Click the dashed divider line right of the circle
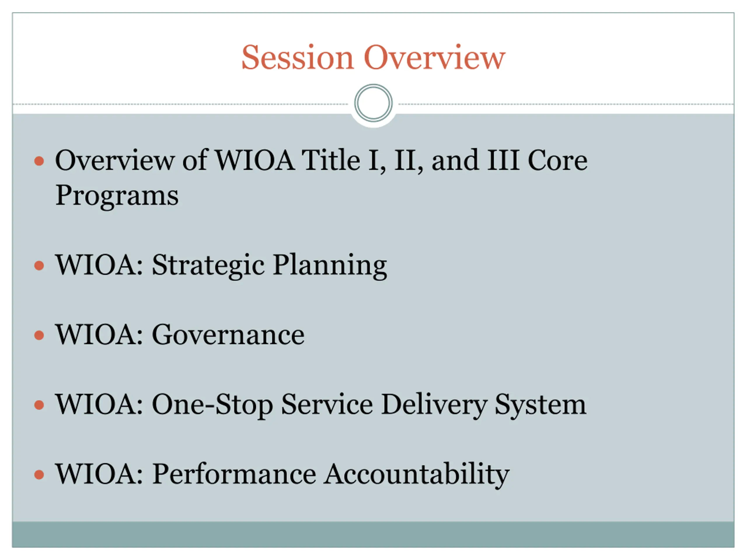 (x=566, y=104)
